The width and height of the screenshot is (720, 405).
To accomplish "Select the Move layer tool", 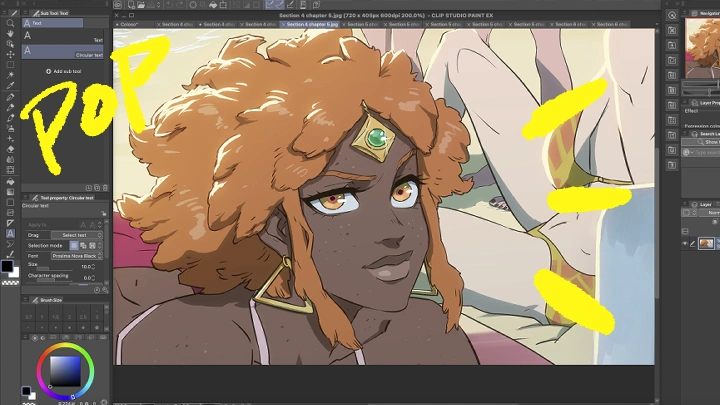I will 10,54.
